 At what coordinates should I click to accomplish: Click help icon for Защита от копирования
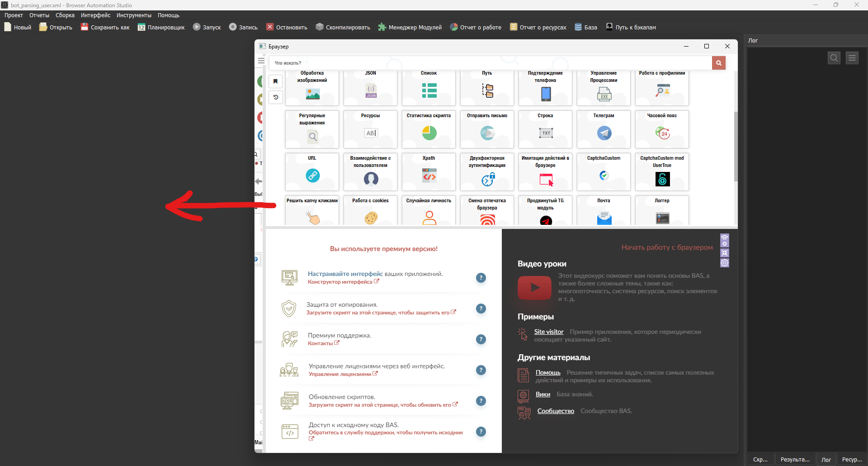[481, 309]
